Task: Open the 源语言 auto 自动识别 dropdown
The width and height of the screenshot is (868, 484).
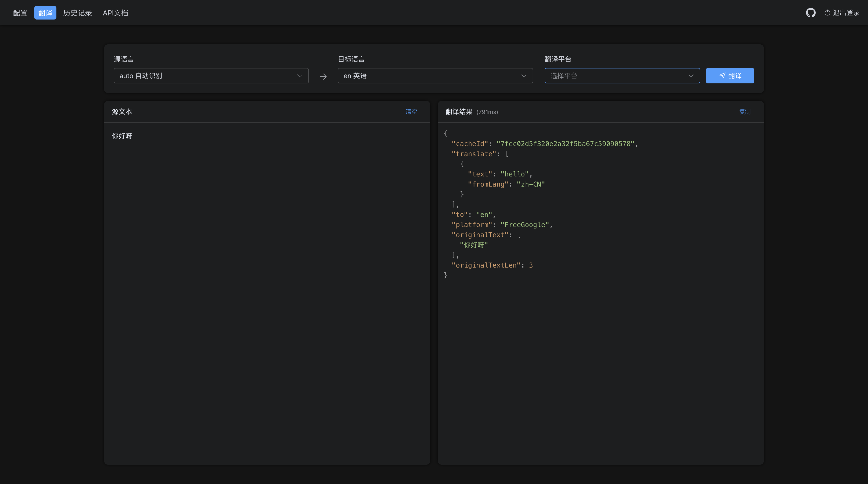Action: click(211, 76)
